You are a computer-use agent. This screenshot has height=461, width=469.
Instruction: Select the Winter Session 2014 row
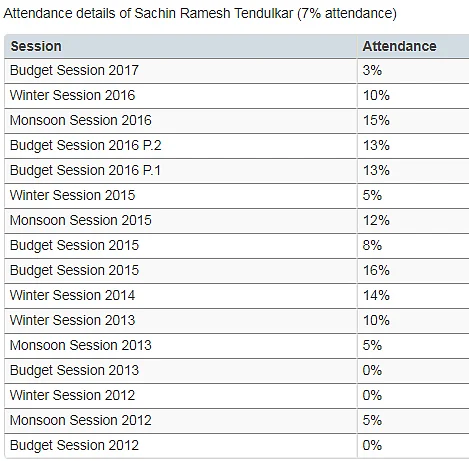click(237, 296)
